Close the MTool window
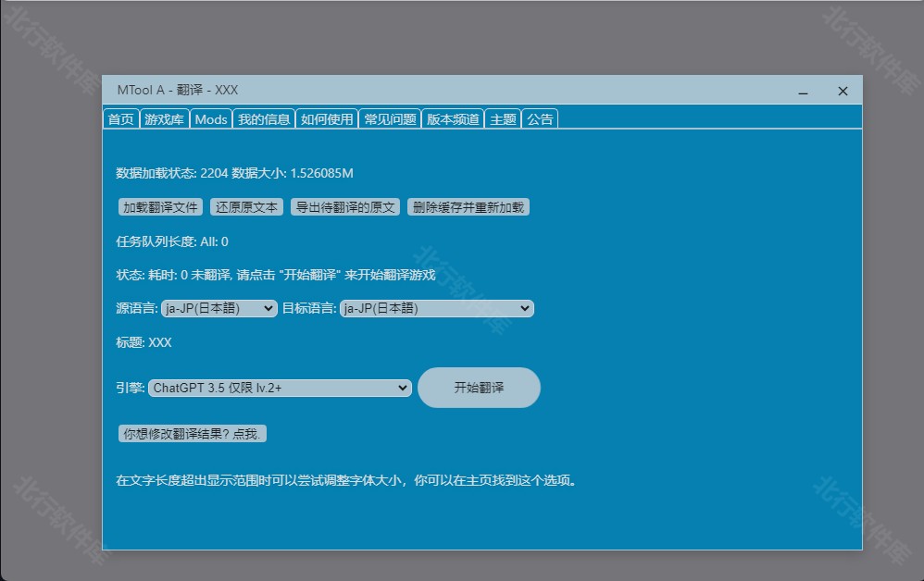This screenshot has width=924, height=581. pos(843,91)
